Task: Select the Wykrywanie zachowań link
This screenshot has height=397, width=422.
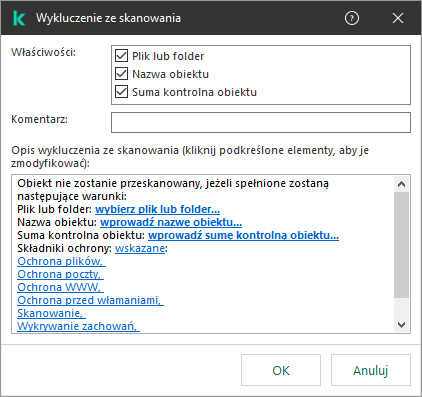Action: pyautogui.click(x=78, y=326)
